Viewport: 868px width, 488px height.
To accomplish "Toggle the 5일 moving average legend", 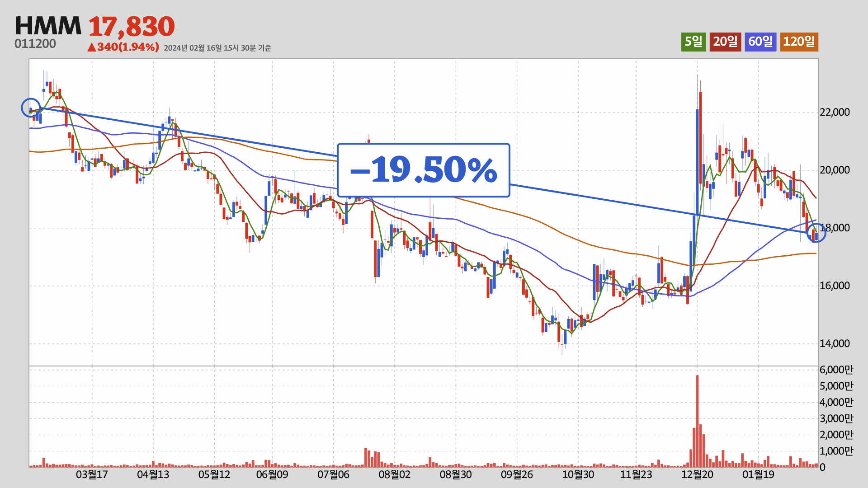I will coord(693,42).
